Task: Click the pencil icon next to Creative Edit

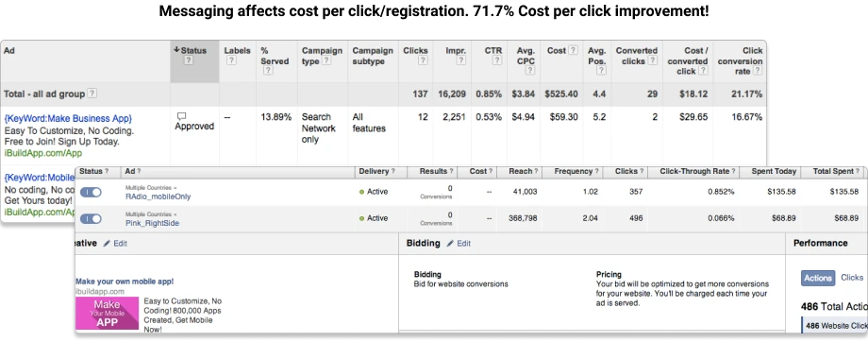Action: point(107,243)
